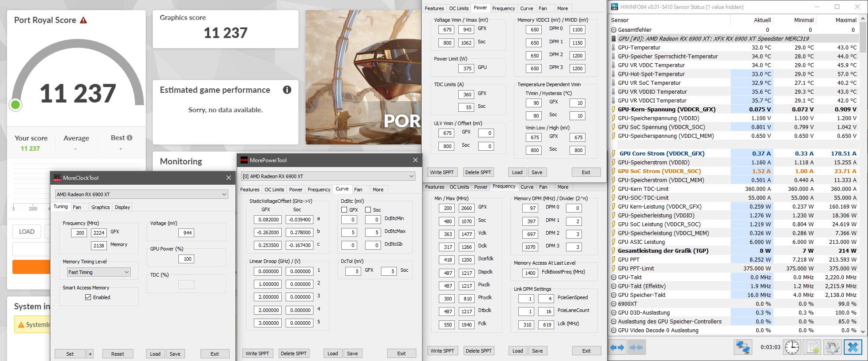The image size is (868, 361).
Task: Select GPU D3D-Auslastung sensor row
Action: point(735,312)
